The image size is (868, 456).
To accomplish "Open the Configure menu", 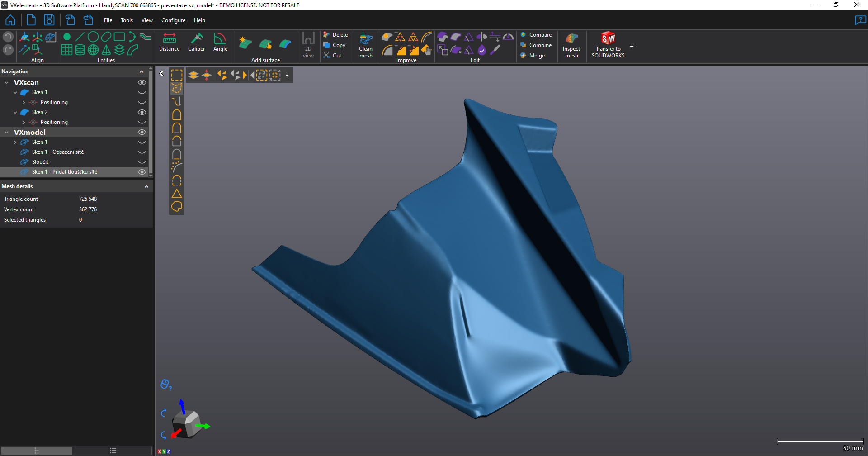I will [x=173, y=20].
